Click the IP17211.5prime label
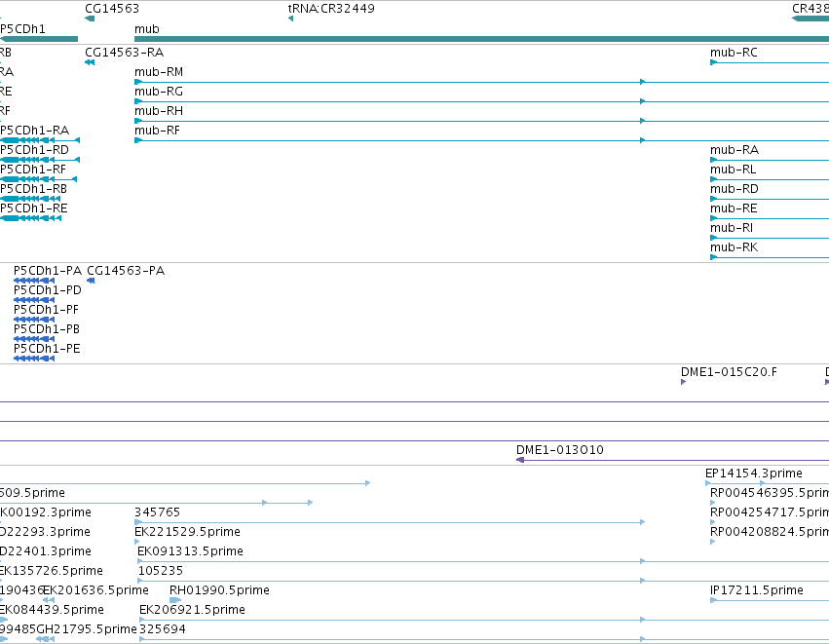Viewport: 829px width, 644px height. [757, 590]
